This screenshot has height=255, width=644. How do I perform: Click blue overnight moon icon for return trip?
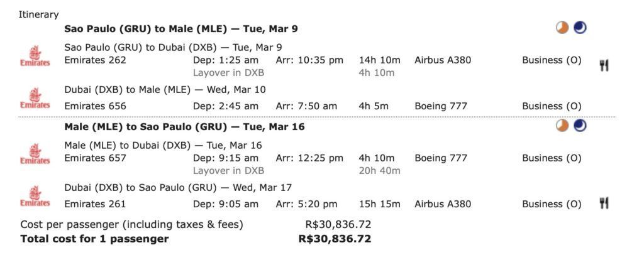[x=579, y=126]
